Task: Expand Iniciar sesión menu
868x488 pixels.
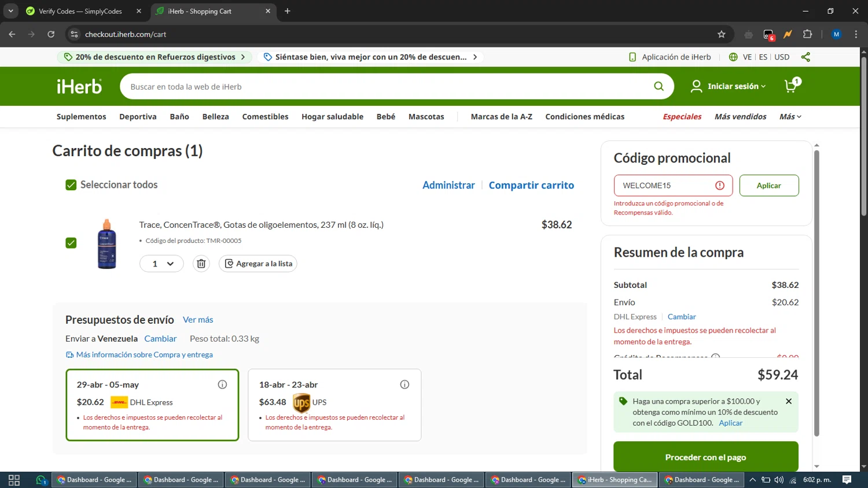Action: (x=728, y=86)
